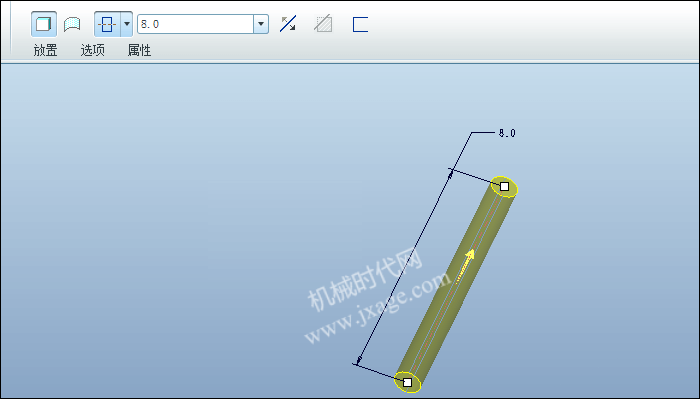Click the top white drag handle on cylinder

(x=504, y=187)
